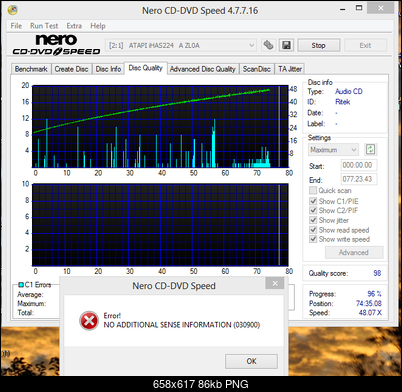
Task: Uncheck Show C1/PIE checkbox
Action: [313, 201]
